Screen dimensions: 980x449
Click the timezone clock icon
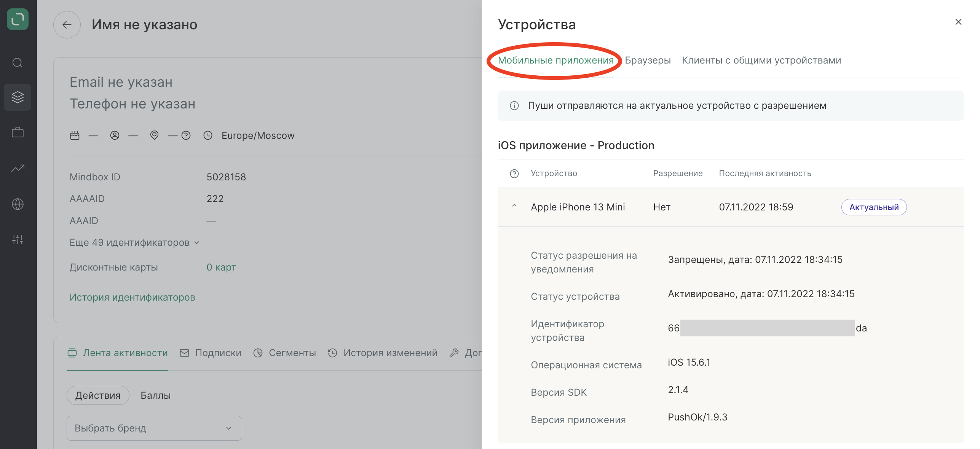[x=208, y=135]
